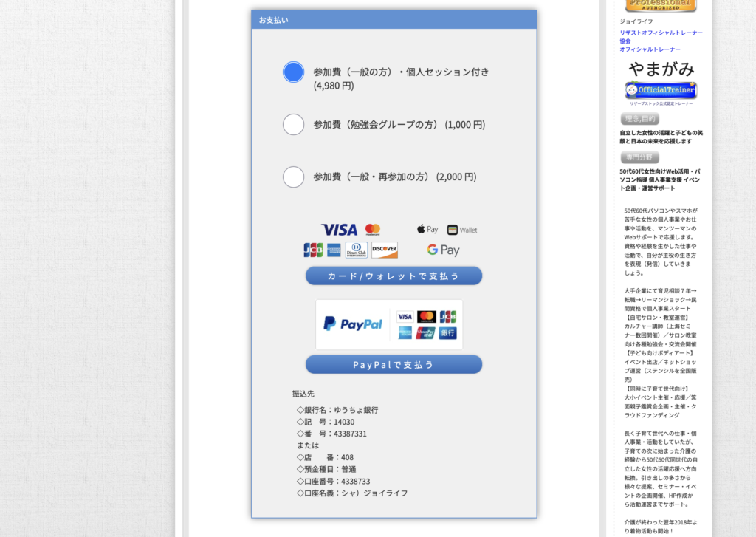Click the UnionPay icon in the PayPal box
Screen dimensions: 756x537
pyautogui.click(x=425, y=333)
